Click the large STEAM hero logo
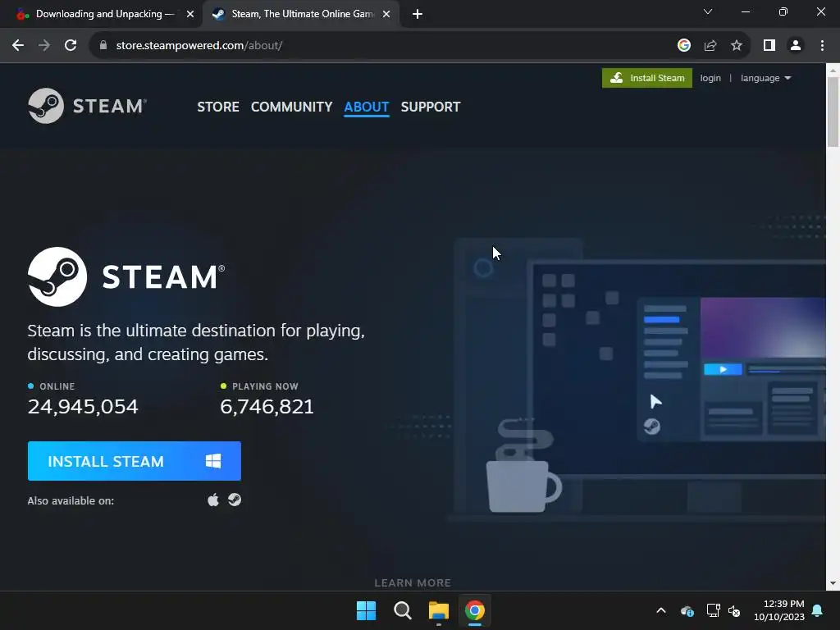This screenshot has width=840, height=630. 126,276
